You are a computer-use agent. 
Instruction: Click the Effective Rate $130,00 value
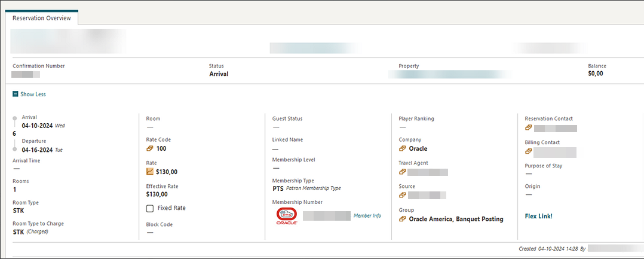point(157,194)
